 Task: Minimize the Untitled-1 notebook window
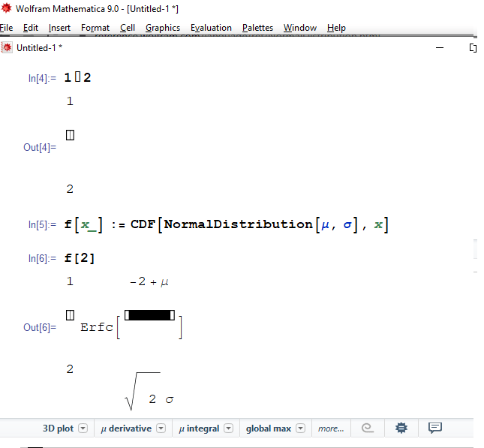(x=440, y=47)
